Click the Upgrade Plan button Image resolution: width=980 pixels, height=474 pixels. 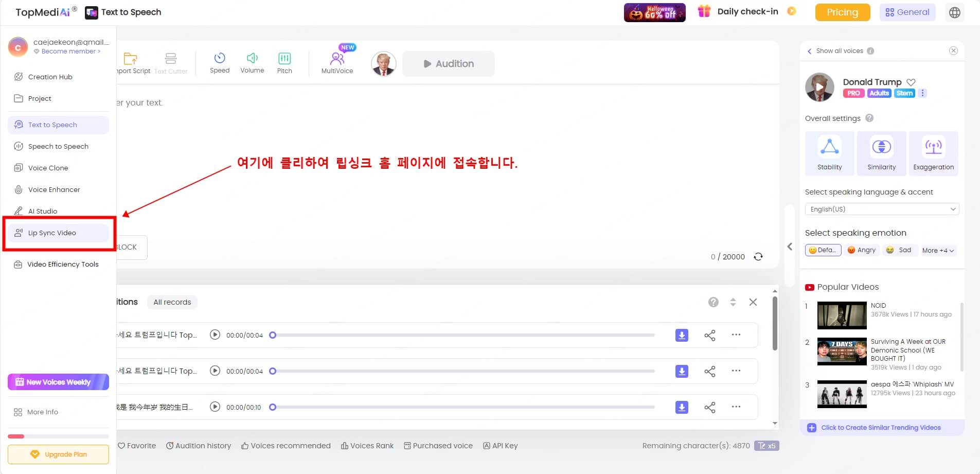click(58, 454)
